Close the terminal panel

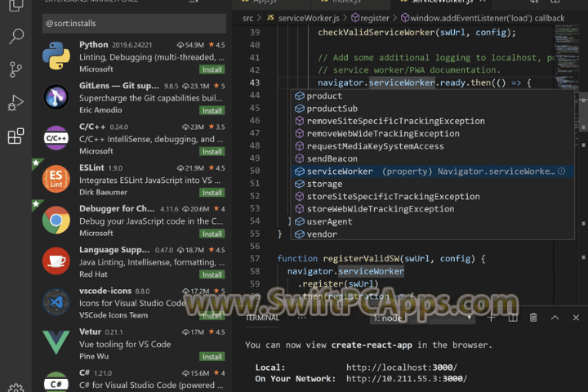(576, 318)
